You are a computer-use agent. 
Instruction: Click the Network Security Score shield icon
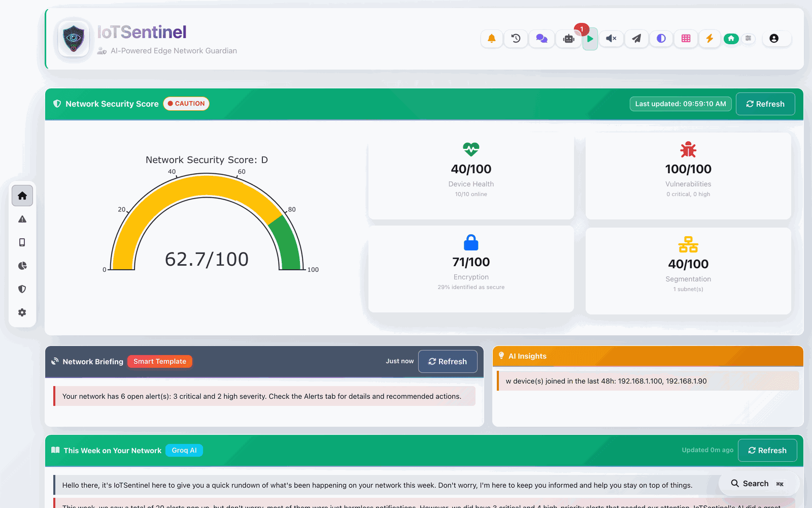57,104
